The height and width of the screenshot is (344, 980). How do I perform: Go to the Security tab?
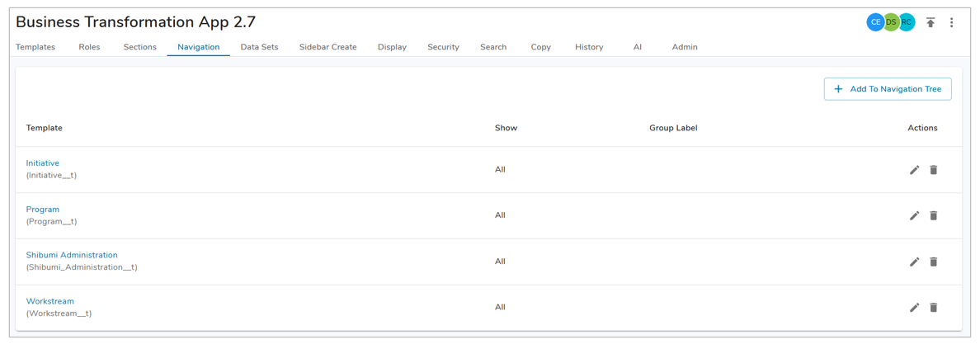pos(443,47)
